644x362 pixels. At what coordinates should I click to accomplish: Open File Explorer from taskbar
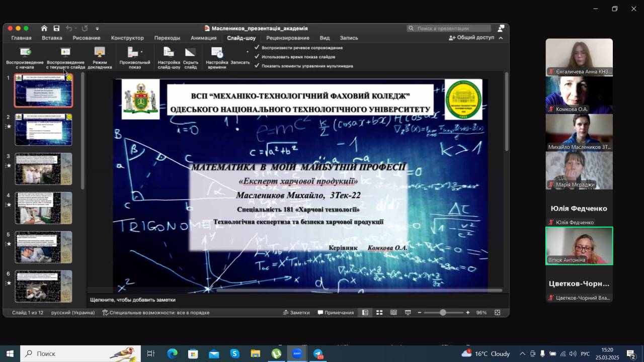pyautogui.click(x=255, y=353)
